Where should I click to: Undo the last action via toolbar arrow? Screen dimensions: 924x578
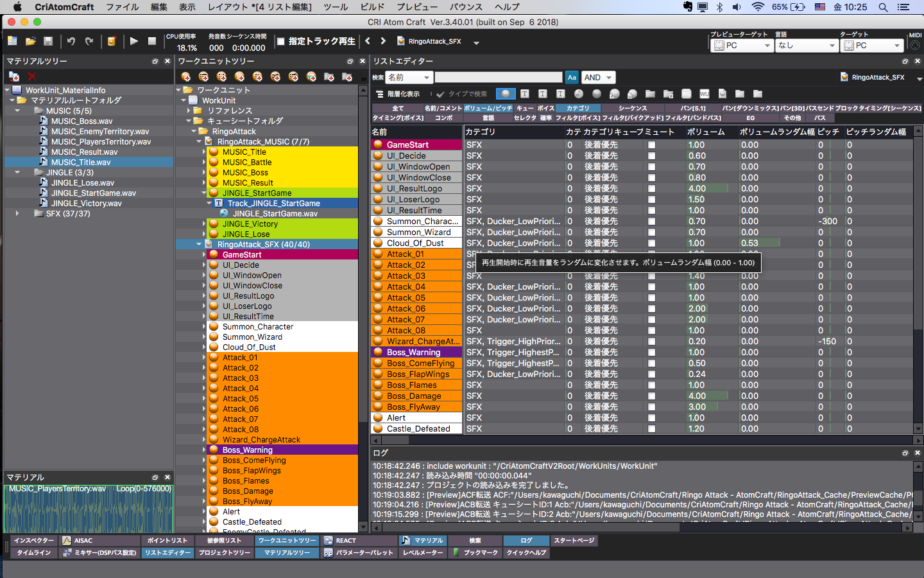tap(71, 41)
